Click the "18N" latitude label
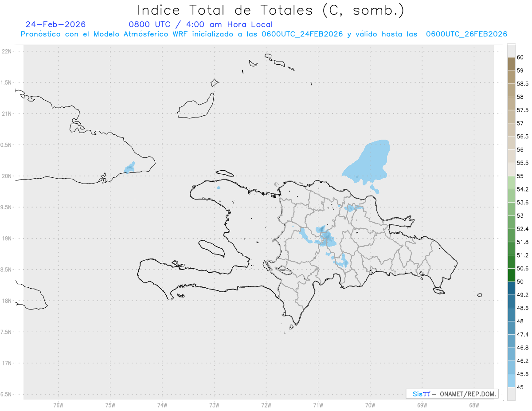532x411 pixels. (8, 301)
